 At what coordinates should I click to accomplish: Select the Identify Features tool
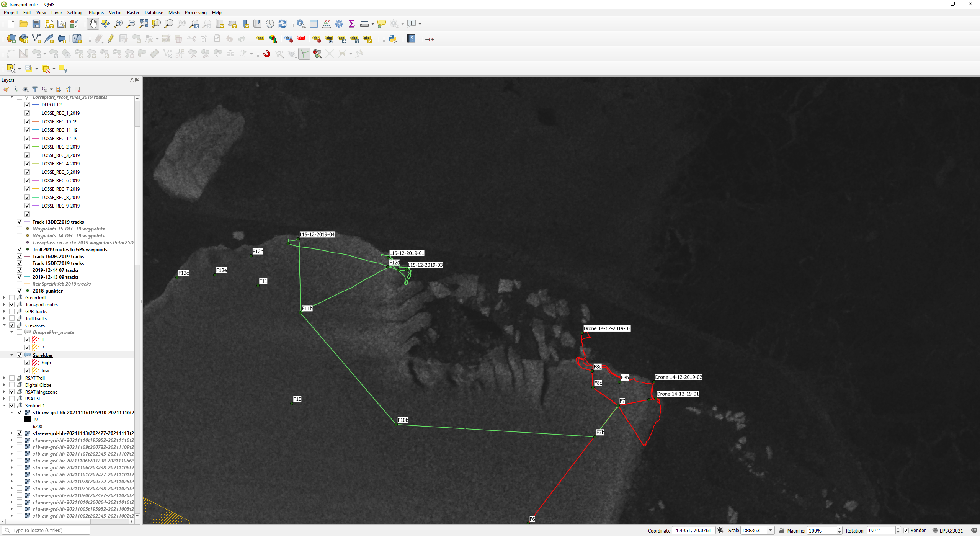point(301,24)
